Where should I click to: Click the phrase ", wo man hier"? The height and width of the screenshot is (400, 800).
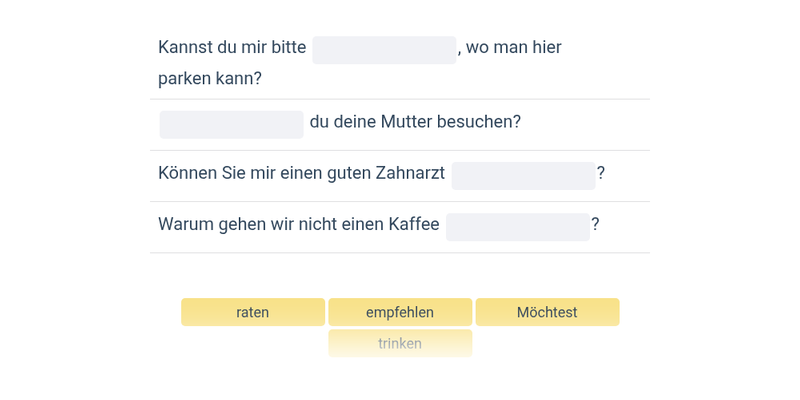click(x=510, y=47)
